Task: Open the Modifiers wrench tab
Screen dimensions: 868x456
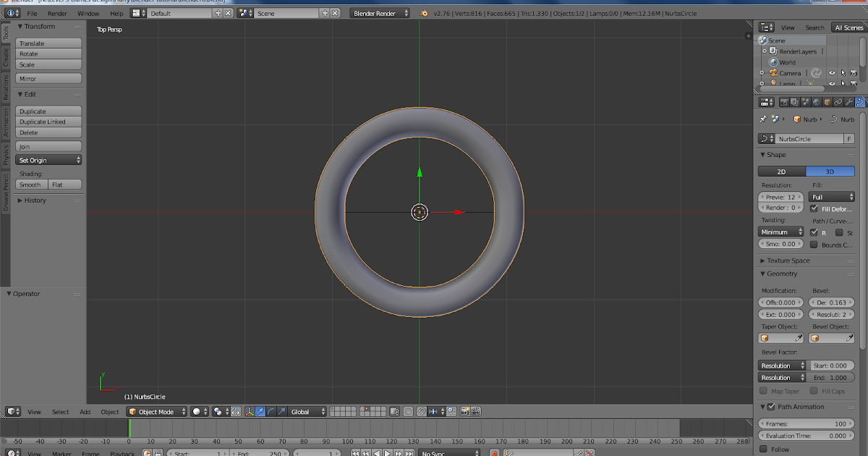Action: [849, 102]
